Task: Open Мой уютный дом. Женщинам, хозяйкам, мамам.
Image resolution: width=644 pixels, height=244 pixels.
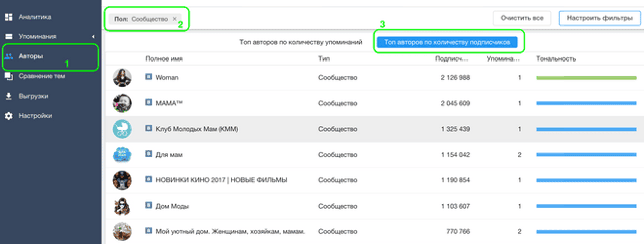Action: [230, 231]
